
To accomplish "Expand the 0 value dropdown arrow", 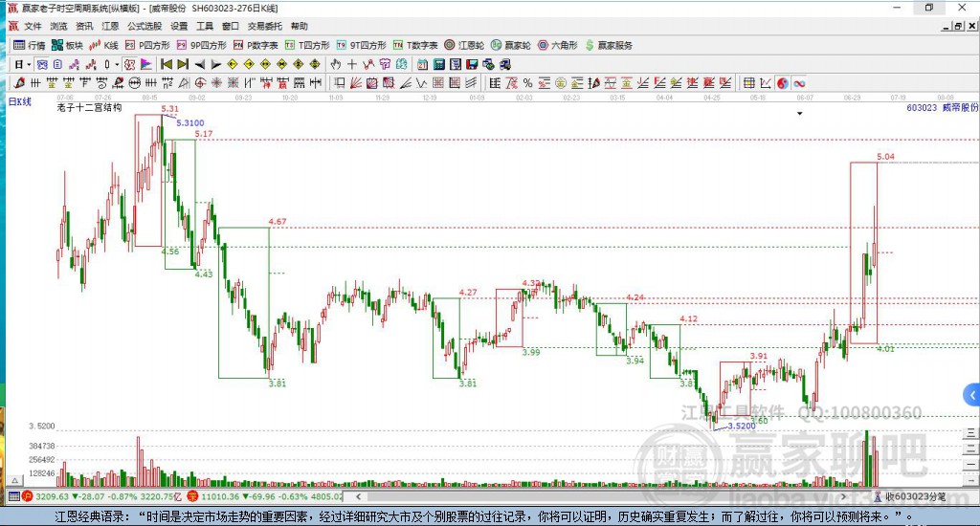I will point(116,64).
